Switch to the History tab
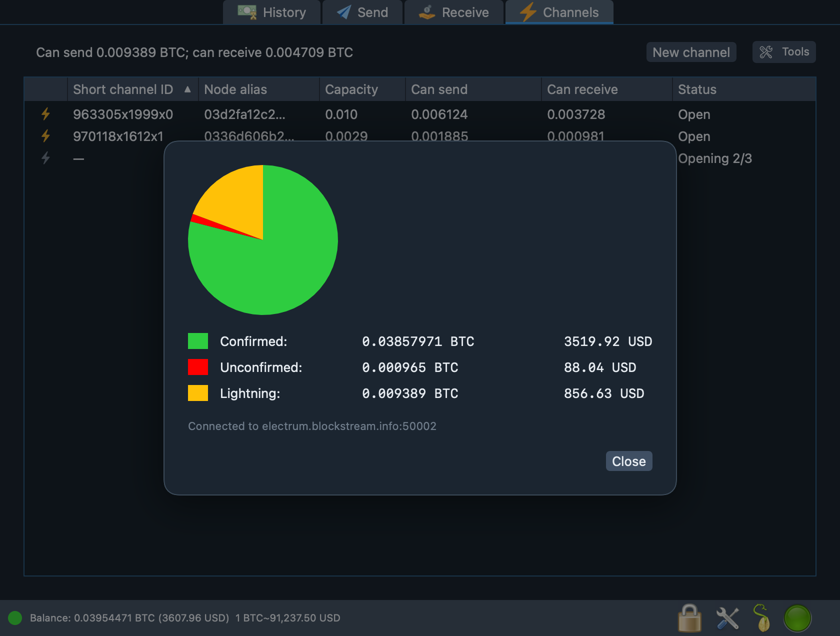This screenshot has height=636, width=840. [x=271, y=12]
